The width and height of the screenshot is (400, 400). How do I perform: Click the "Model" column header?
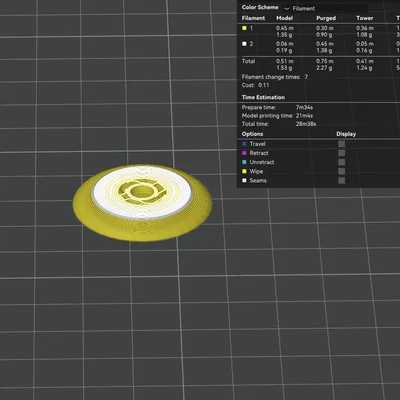[284, 18]
